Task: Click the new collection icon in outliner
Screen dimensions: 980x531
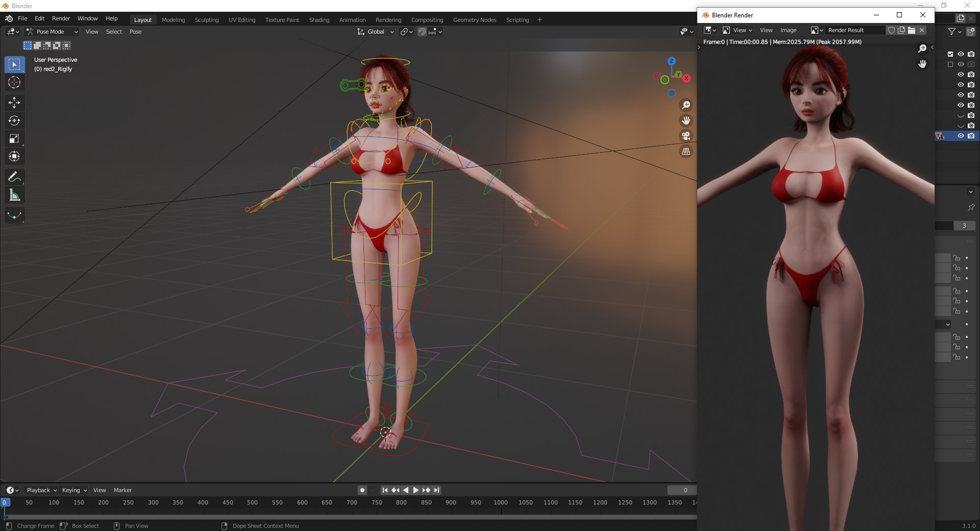Action: (x=971, y=32)
